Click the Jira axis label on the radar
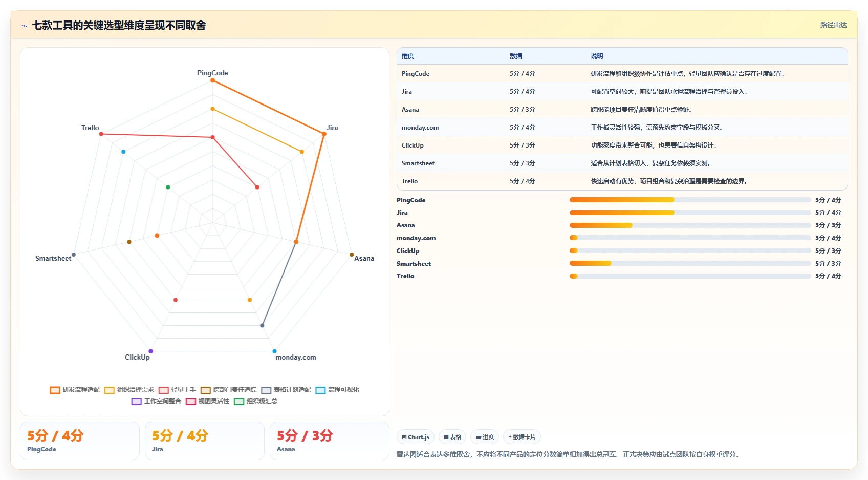Image resolution: width=868 pixels, height=480 pixels. click(332, 128)
